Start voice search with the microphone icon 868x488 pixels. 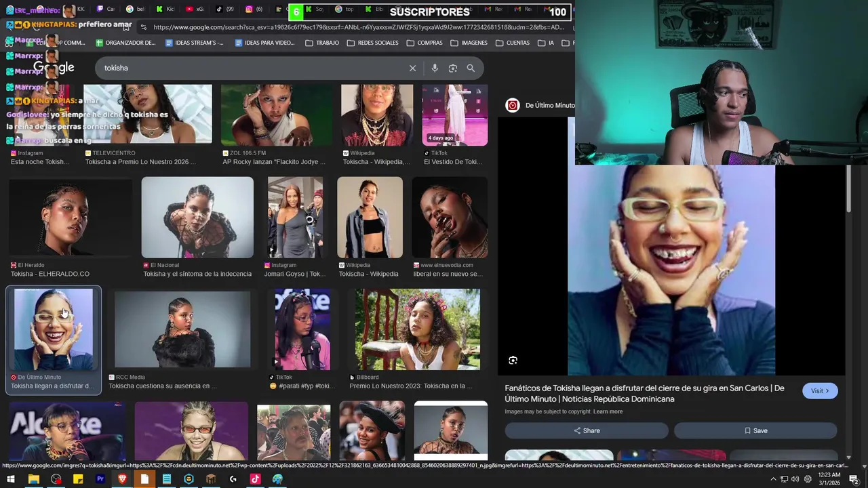(x=435, y=68)
